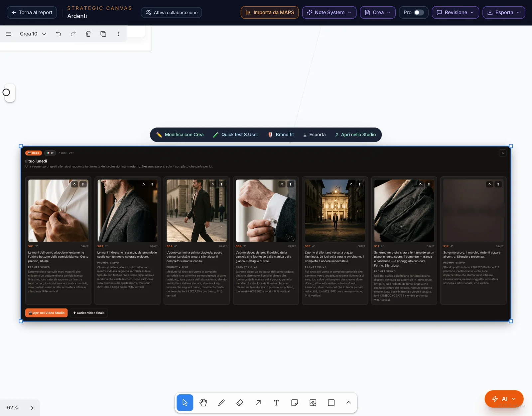Click the undo icon
Viewport: 532px width, 416px height.
click(59, 34)
